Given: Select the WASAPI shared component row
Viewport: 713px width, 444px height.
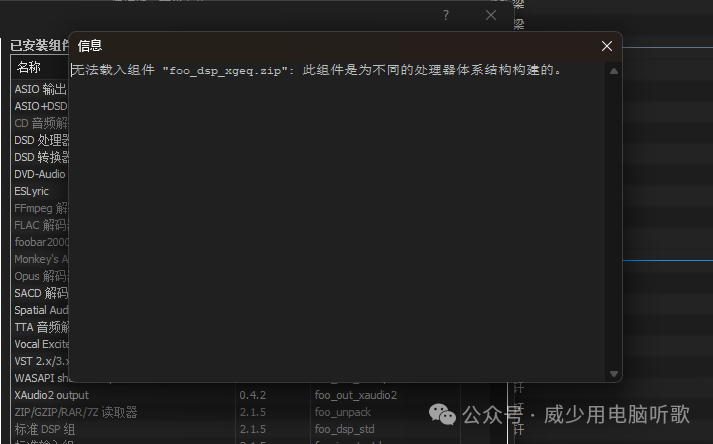Looking at the screenshot, I should point(40,378).
